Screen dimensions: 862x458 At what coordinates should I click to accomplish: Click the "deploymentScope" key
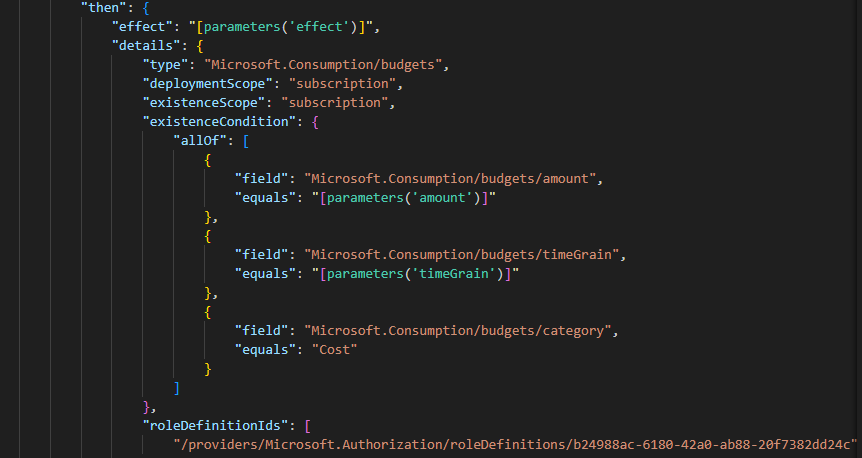tap(208, 84)
